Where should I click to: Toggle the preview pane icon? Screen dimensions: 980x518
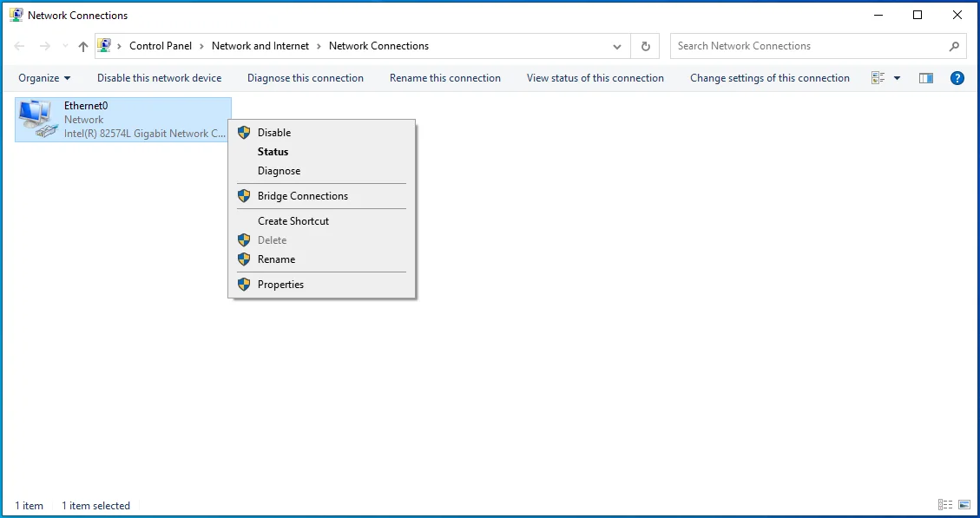pyautogui.click(x=926, y=78)
